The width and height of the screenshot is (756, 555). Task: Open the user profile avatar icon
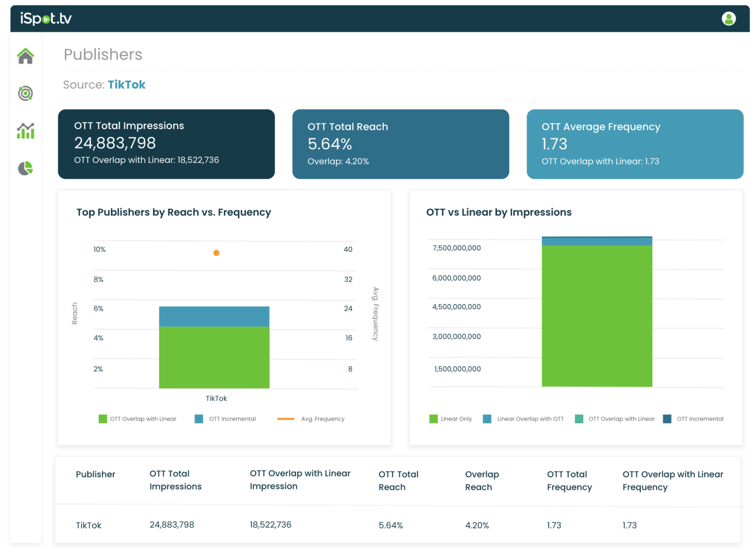(728, 19)
